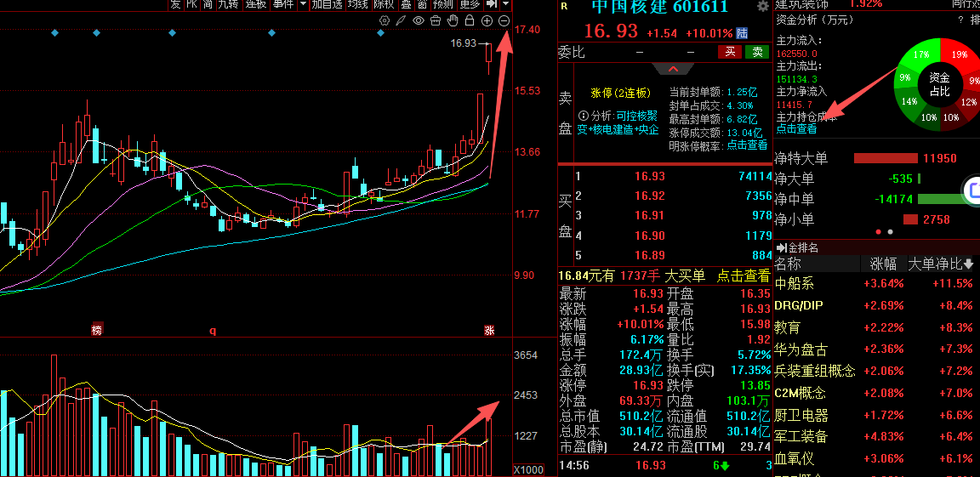
Task: Click the info icon beside 分析
Action: tap(583, 116)
